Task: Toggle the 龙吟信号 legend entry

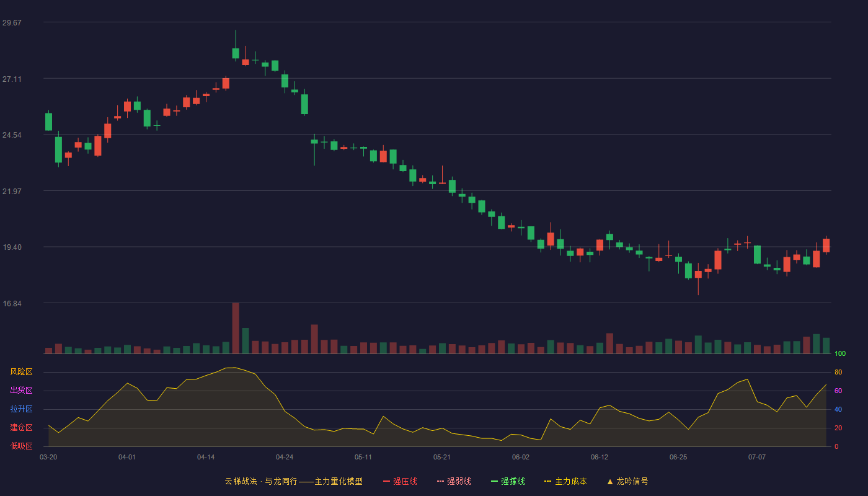Action: (x=627, y=481)
